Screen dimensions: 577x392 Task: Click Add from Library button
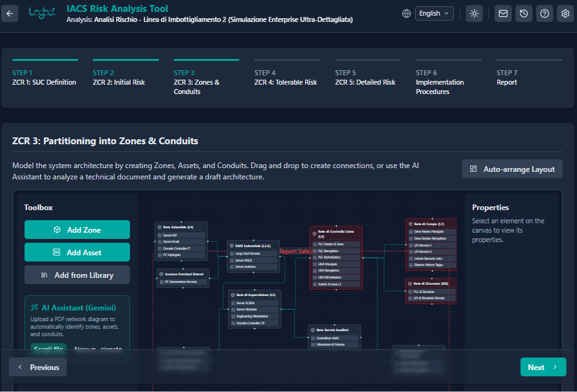tap(77, 275)
